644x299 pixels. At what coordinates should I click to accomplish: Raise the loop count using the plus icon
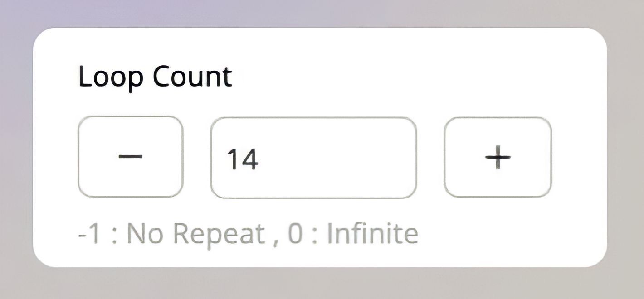[498, 157]
